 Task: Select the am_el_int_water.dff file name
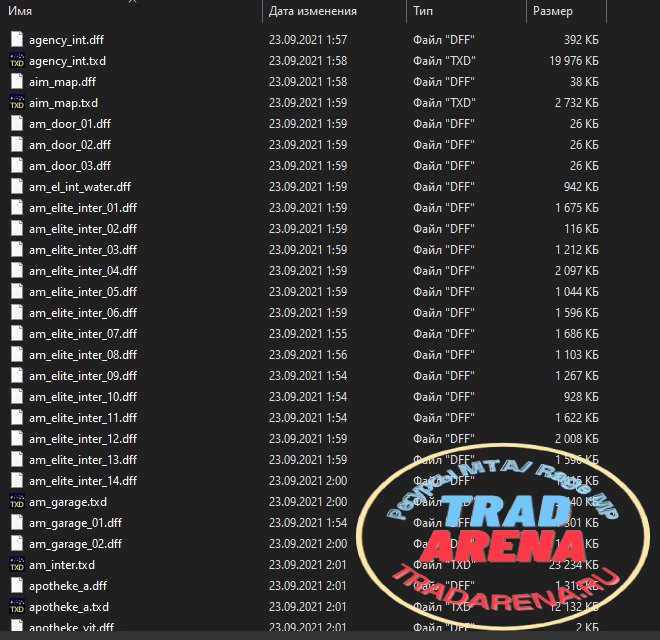80,187
